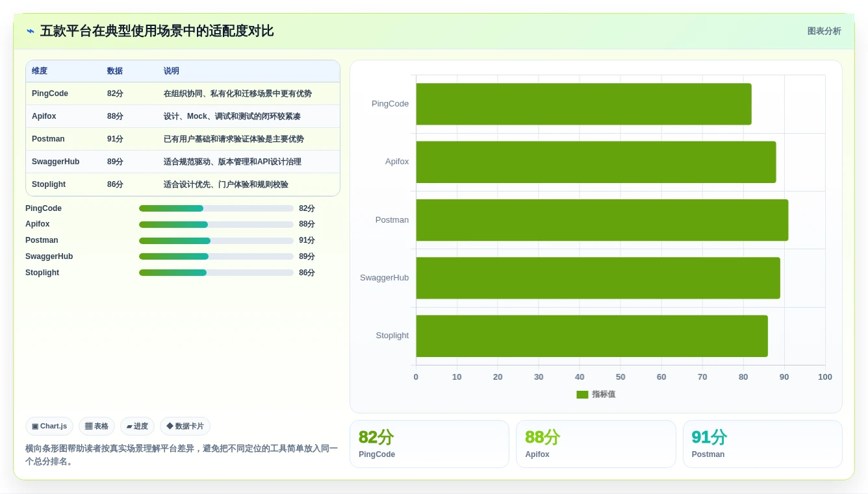Click the footer note starting 横向条形图帮助读者

[182, 455]
